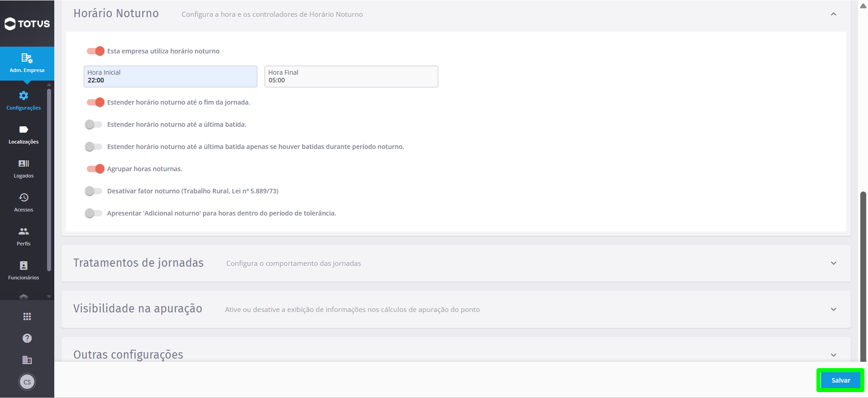The width and height of the screenshot is (868, 398).
Task: Click page scroll up arrow
Action: (x=863, y=5)
